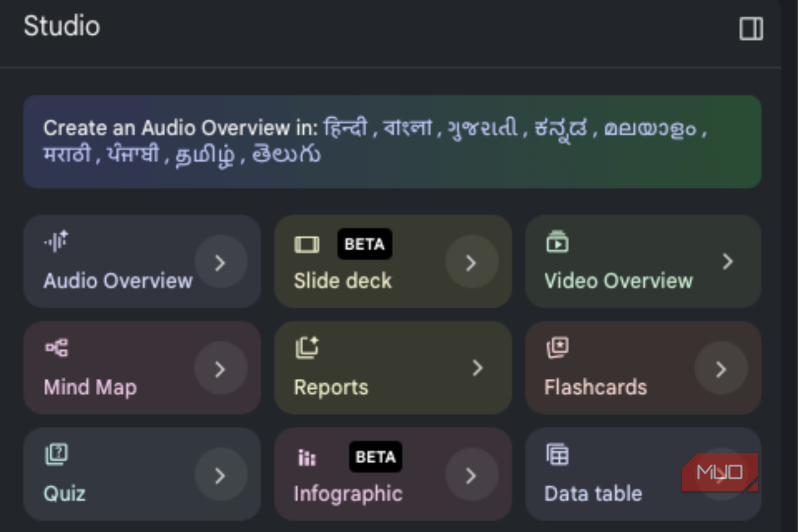Create a Slide deck
Viewport: 798px width, 532px height.
(393, 262)
